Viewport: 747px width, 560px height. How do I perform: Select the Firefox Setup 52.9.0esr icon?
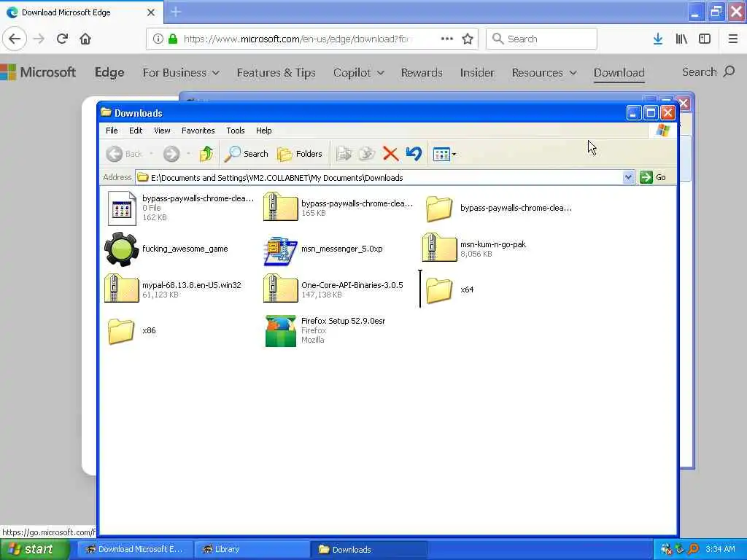tap(281, 331)
